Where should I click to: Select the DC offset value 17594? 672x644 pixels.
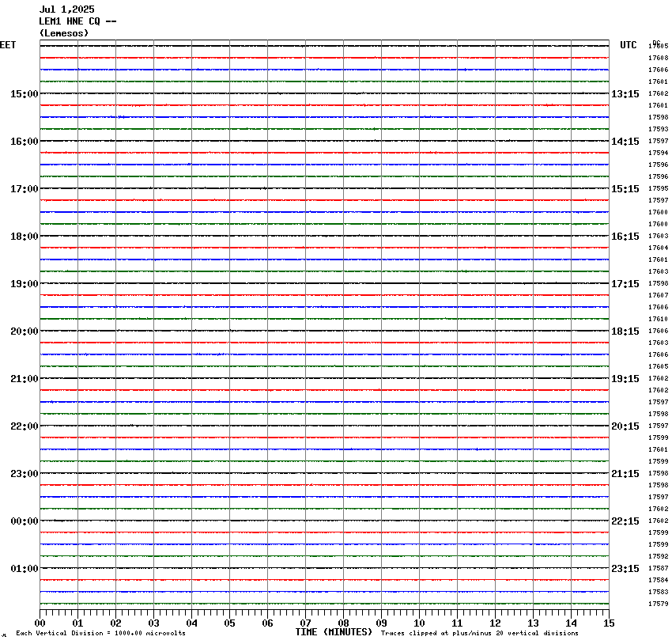coord(659,153)
